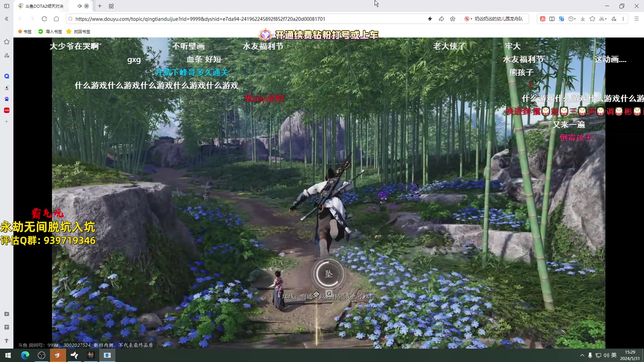
Task: Expand the scissors screenshot tool dropdown
Action: (603, 19)
